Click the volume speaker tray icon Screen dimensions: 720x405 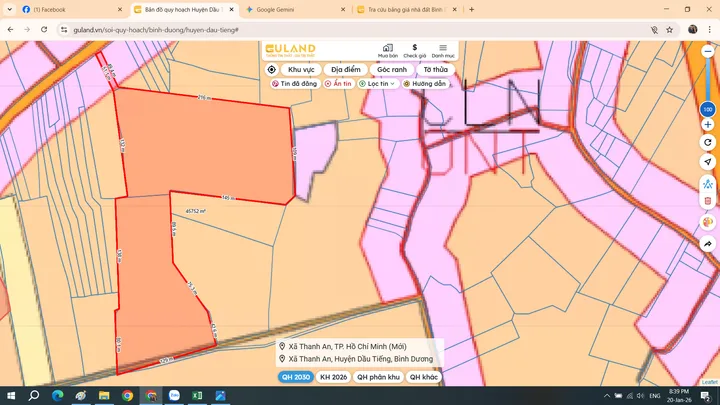click(x=641, y=396)
